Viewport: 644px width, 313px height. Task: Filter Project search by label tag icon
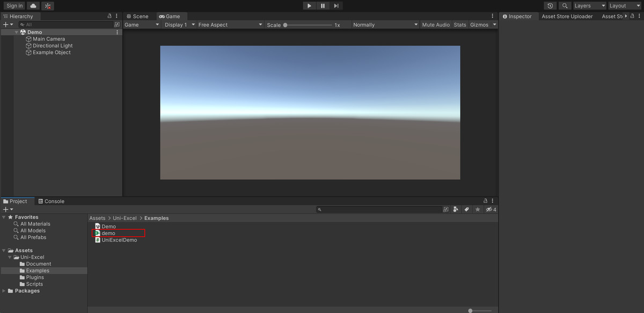click(466, 209)
